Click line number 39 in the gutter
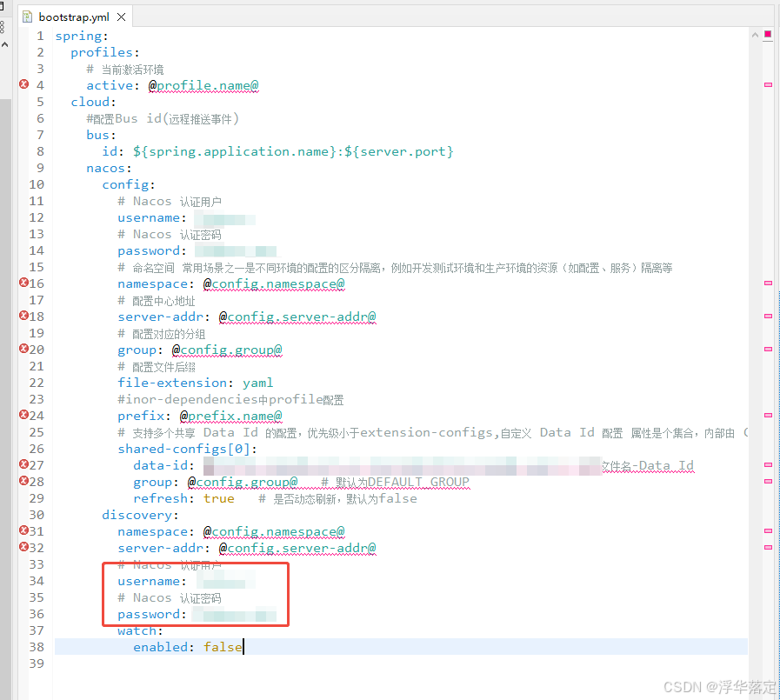780x700 pixels. (x=37, y=663)
